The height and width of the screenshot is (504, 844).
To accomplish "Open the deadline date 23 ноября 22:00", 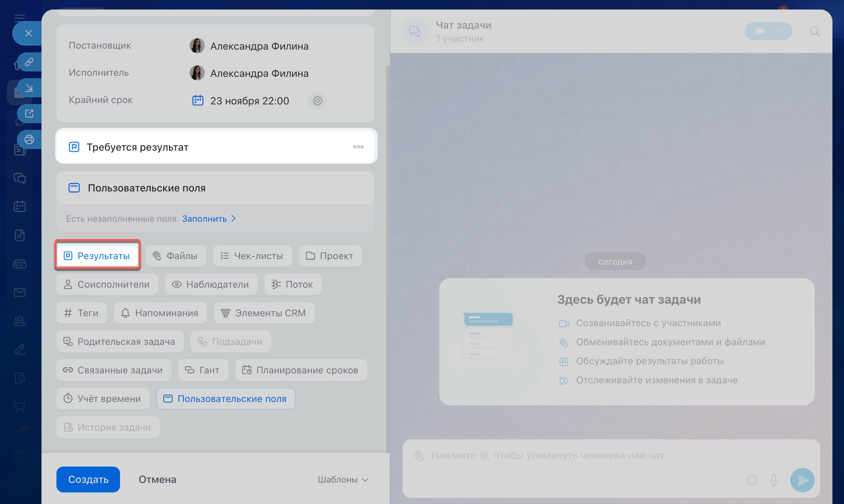I will (x=249, y=101).
